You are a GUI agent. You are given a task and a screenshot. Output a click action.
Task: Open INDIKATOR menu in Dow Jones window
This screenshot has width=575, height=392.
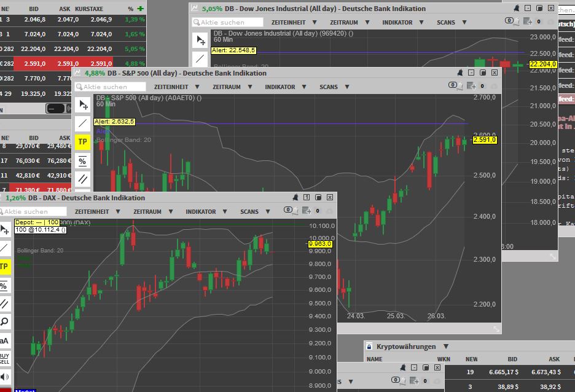click(x=403, y=22)
